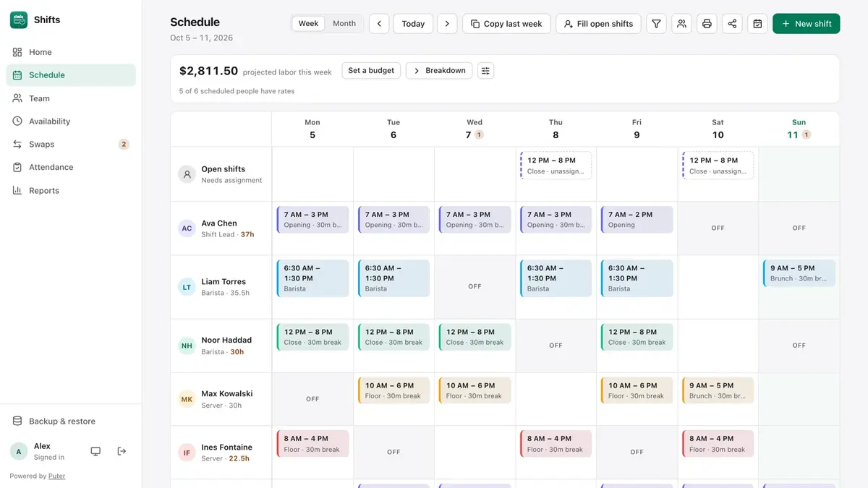Print the schedule with printer icon

(x=707, y=24)
